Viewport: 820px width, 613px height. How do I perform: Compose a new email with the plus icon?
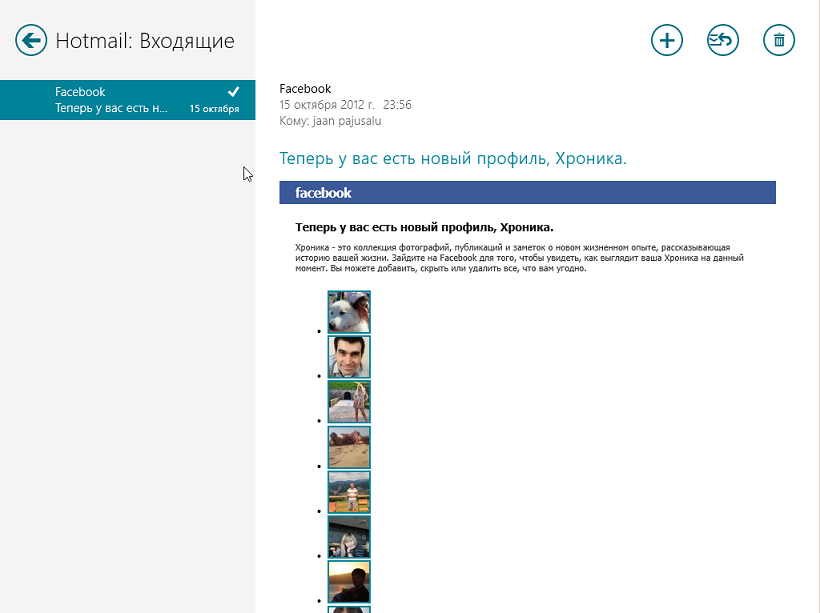click(667, 40)
